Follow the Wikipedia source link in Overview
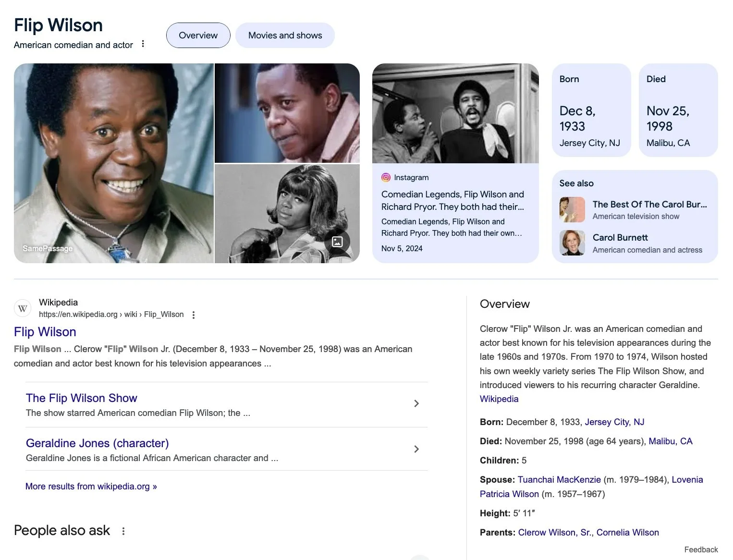The width and height of the screenshot is (733, 560). point(499,399)
